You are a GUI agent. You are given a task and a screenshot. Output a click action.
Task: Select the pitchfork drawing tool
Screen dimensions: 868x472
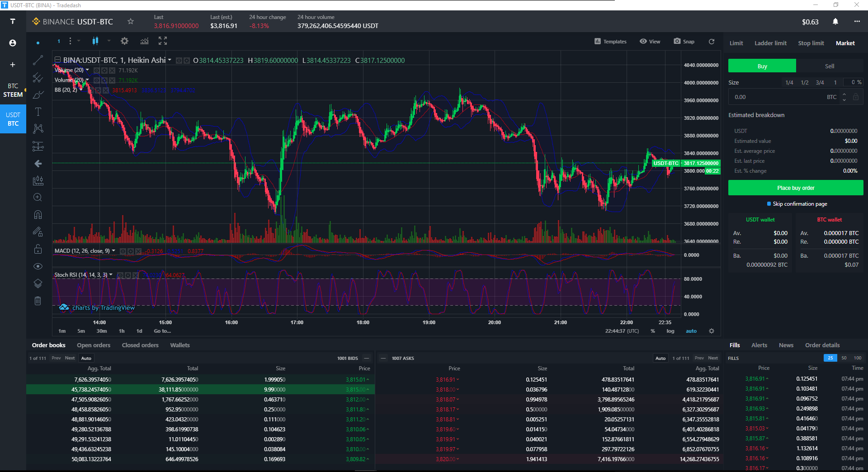pos(38,78)
